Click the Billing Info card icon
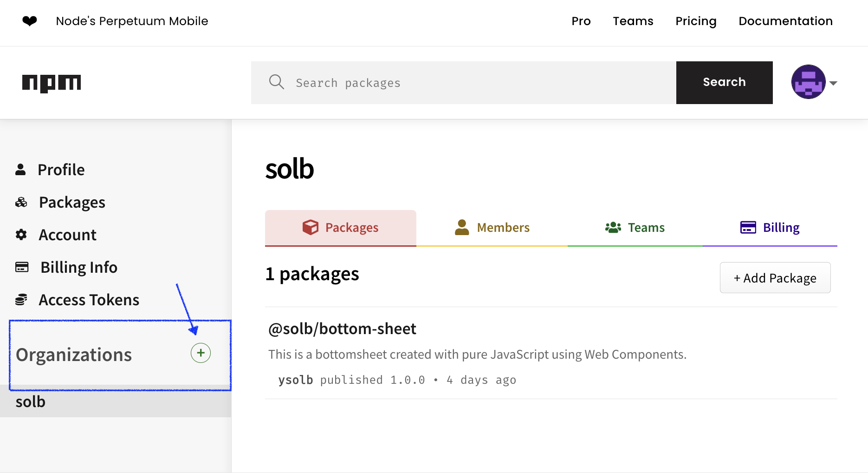The image size is (868, 473). 22,267
